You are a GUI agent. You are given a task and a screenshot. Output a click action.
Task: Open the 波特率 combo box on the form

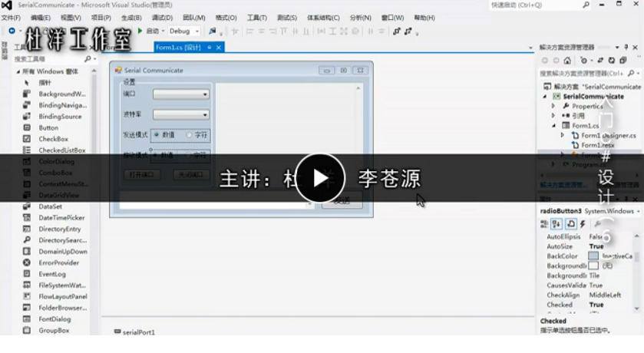coord(205,114)
